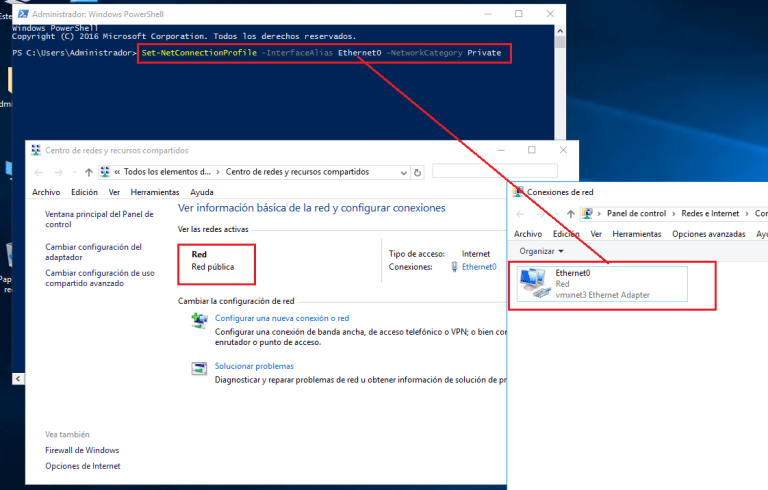Screen dimensions: 768x490
Task: Click the Conexiones de red title icon
Action: point(518,192)
